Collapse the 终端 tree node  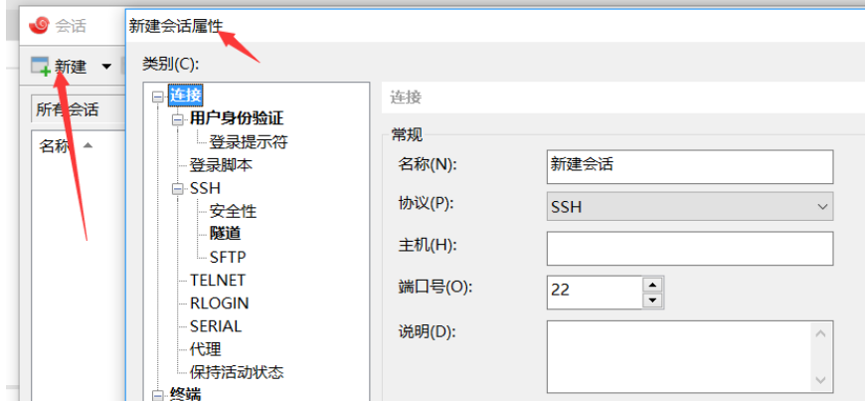click(158, 395)
